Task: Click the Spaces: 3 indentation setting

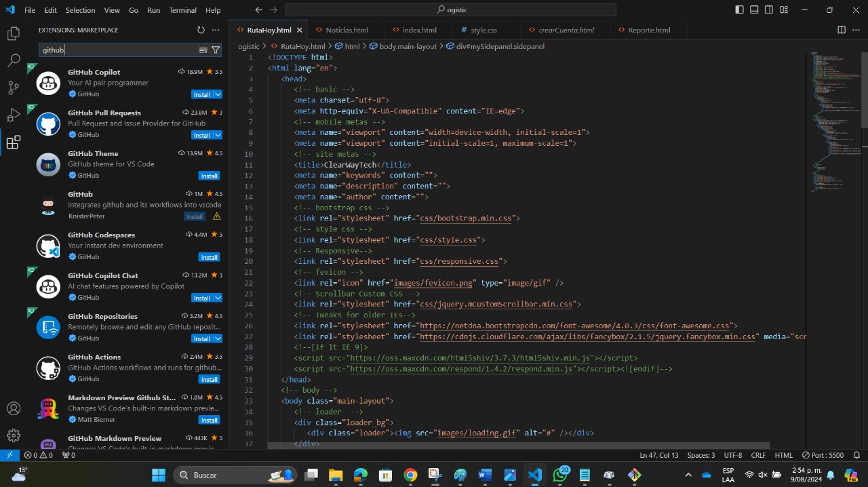Action: (x=701, y=455)
